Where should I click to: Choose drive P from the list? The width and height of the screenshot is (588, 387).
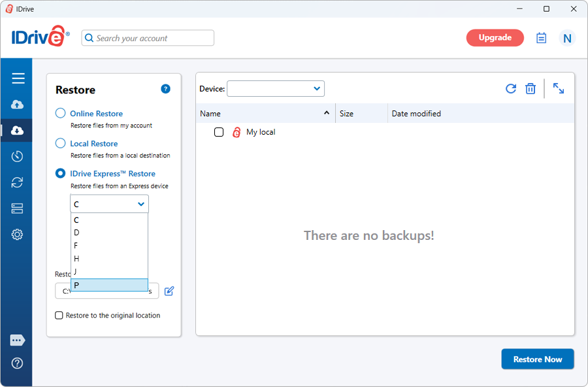(110, 285)
